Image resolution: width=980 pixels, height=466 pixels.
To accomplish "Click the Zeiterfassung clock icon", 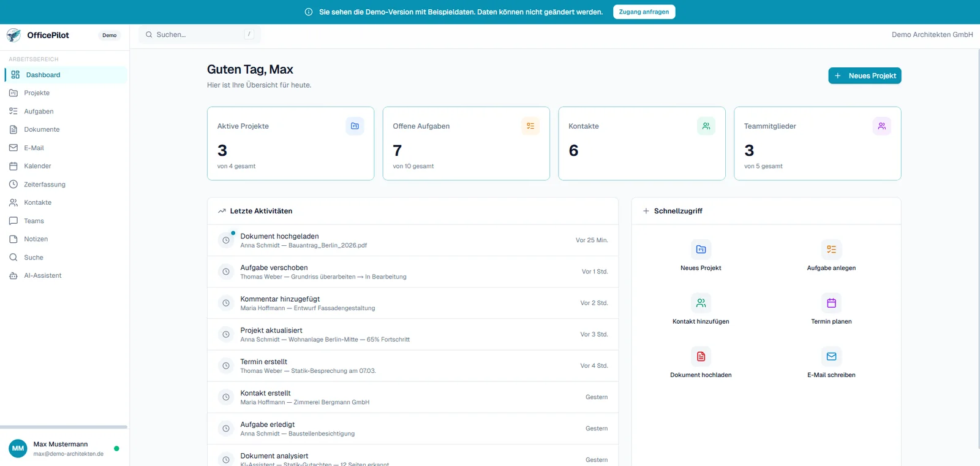I will 13,184.
